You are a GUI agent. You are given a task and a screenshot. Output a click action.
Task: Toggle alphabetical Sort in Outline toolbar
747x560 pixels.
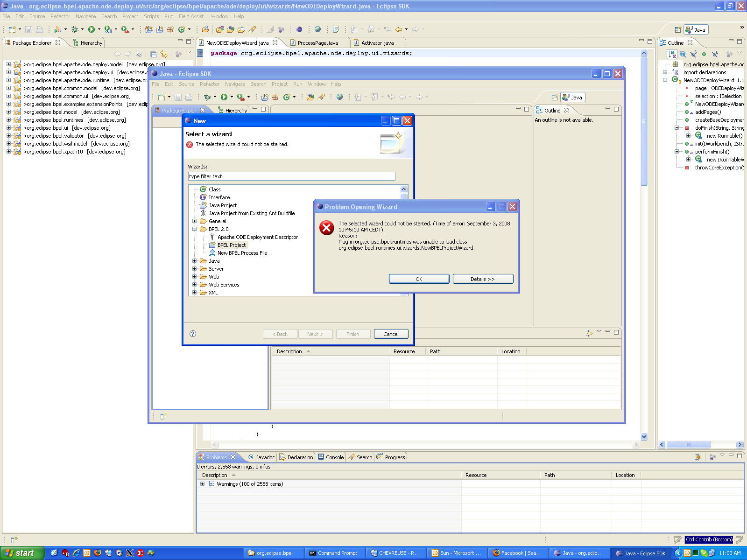pyautogui.click(x=672, y=54)
